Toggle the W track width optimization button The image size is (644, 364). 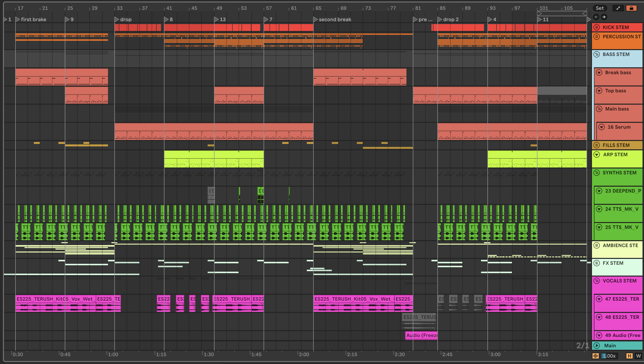638,356
